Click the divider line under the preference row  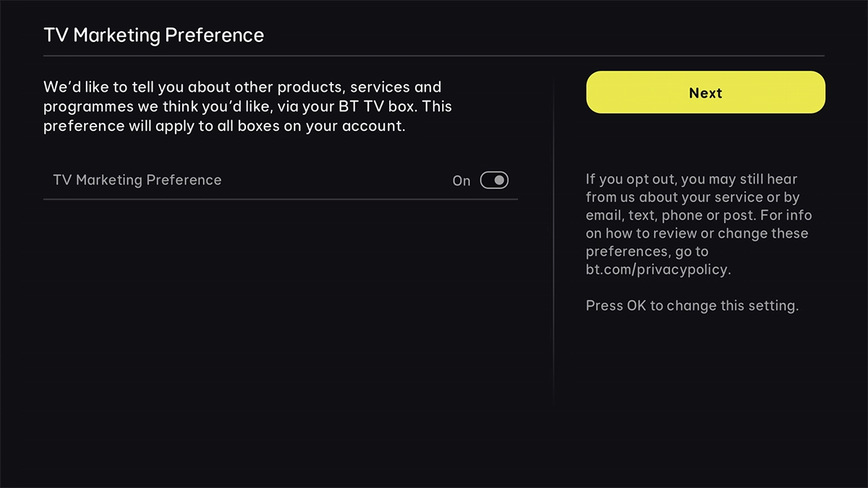(282, 200)
